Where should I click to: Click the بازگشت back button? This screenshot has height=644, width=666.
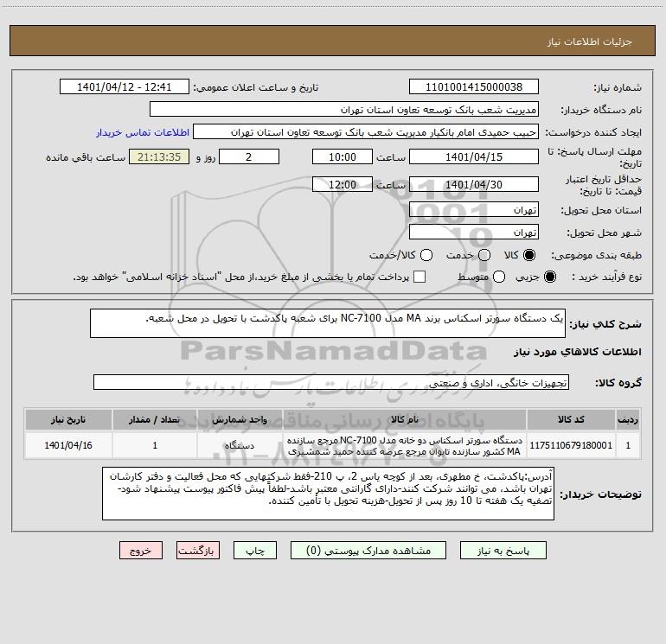[x=198, y=551]
